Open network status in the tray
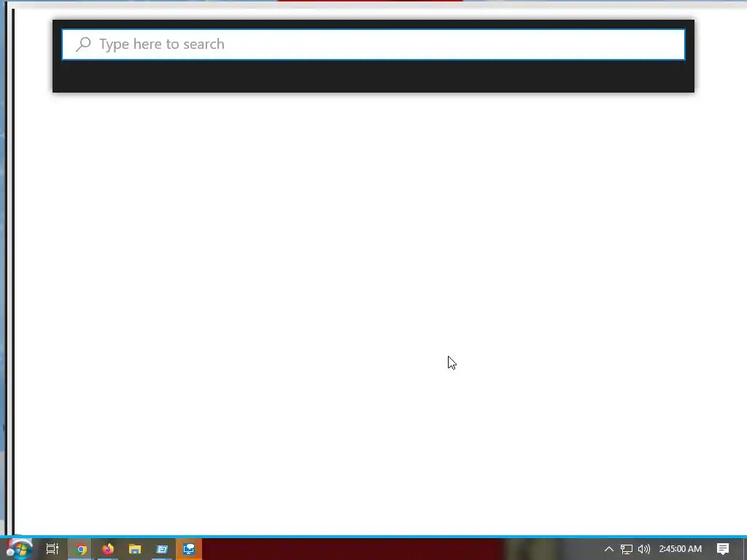The height and width of the screenshot is (560, 747). click(x=627, y=549)
